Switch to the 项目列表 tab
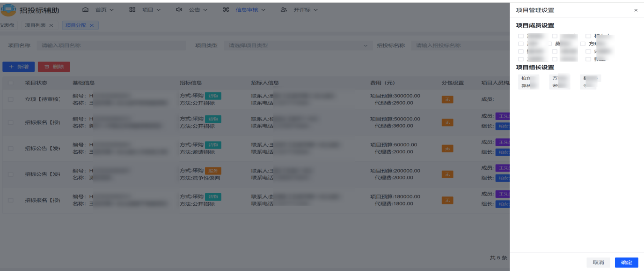 [x=35, y=25]
